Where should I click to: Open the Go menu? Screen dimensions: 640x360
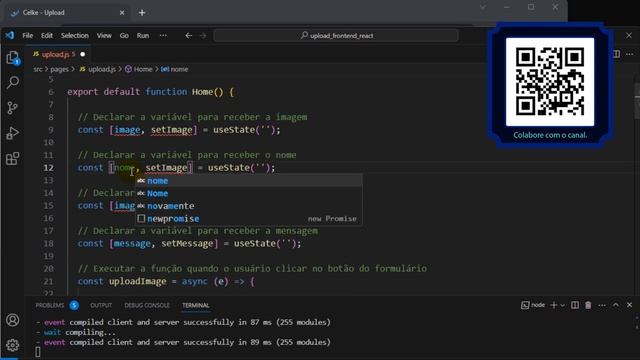[x=124, y=36]
